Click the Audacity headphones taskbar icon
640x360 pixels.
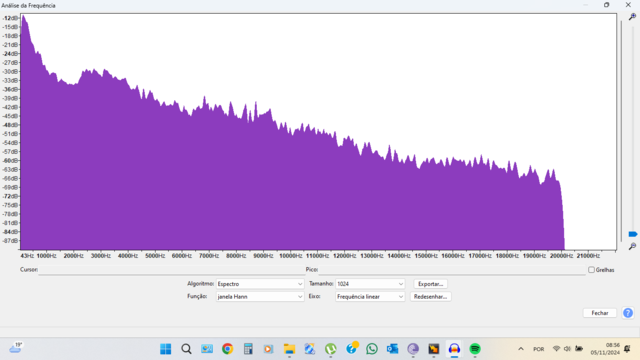click(x=454, y=349)
